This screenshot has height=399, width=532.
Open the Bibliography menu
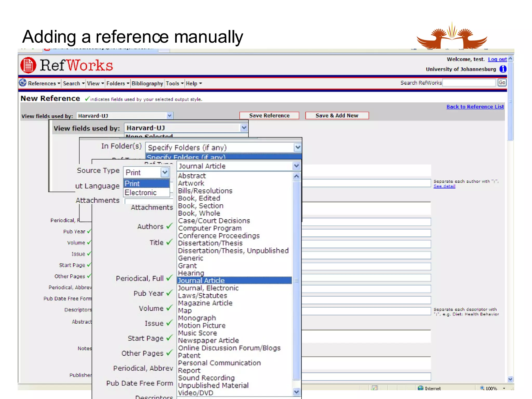point(147,83)
